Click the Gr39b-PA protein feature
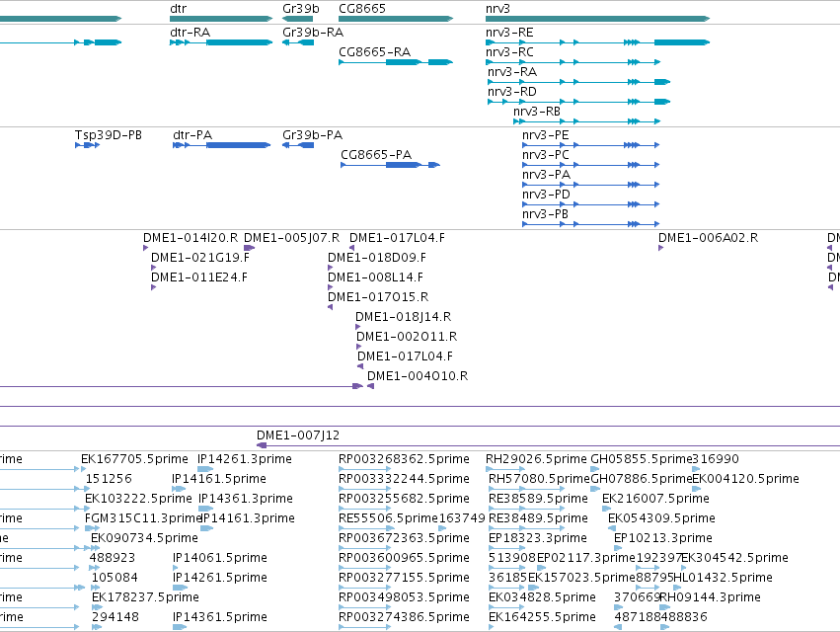Image resolution: width=840 pixels, height=632 pixels. (x=298, y=145)
